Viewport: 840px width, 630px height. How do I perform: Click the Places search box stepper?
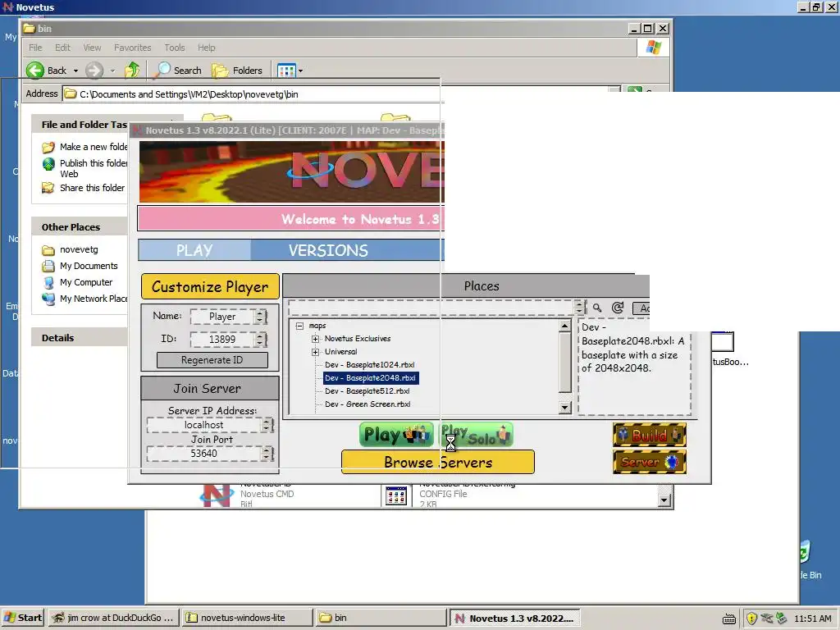579,308
